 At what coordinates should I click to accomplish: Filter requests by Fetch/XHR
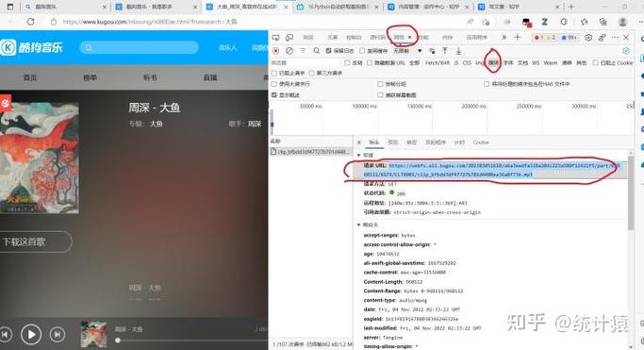click(x=438, y=63)
